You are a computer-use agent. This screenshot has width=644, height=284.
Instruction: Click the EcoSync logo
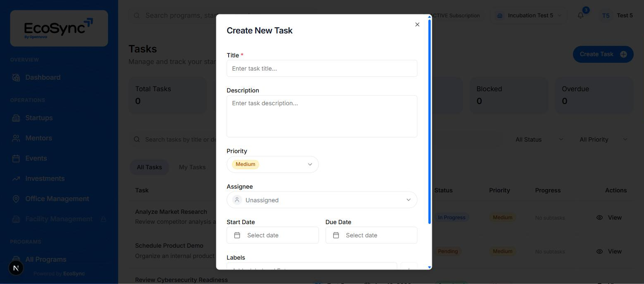point(59,28)
